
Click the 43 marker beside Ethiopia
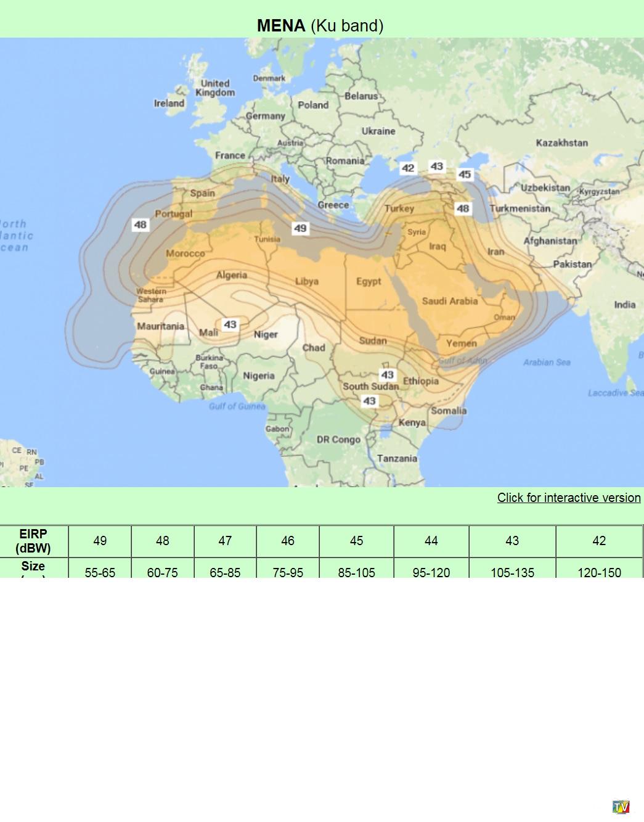[x=387, y=374]
